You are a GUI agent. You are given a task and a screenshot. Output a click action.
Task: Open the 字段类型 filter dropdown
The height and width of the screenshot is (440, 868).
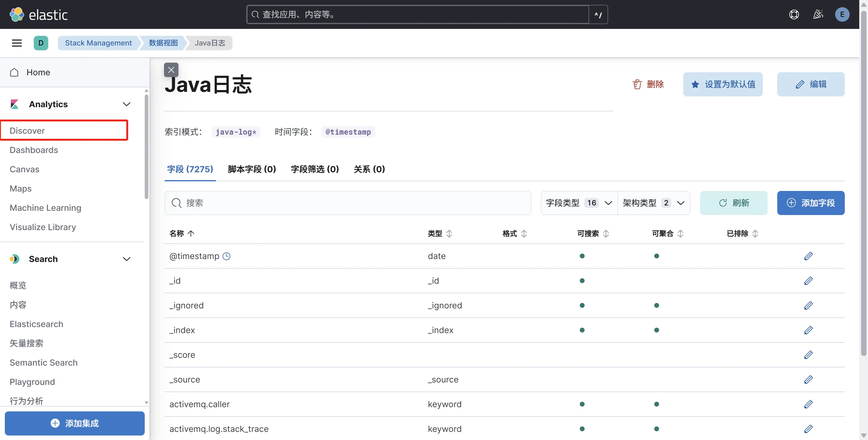pos(579,203)
